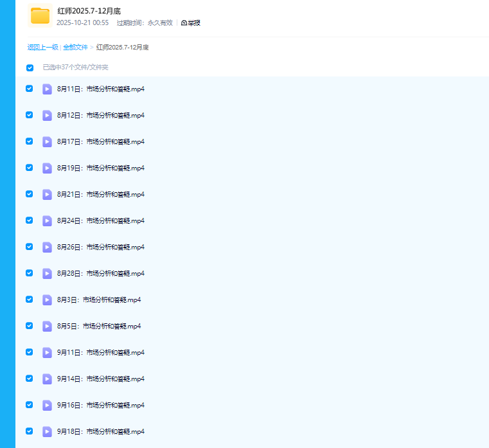The height and width of the screenshot is (448, 489).
Task: Uncheck the 8月5日 file checkbox
Action: point(29,326)
